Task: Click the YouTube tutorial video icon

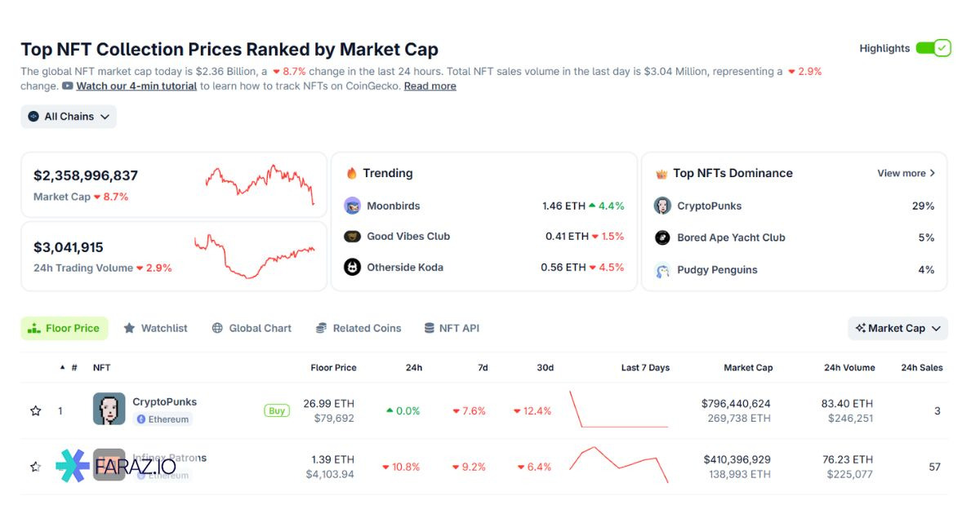Action: [x=68, y=86]
